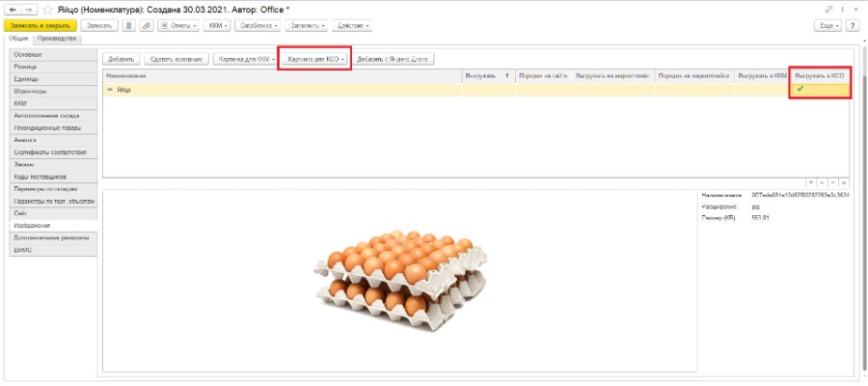868x386 pixels.
Task: Click the row icon beside Яйцо
Action: click(x=110, y=90)
